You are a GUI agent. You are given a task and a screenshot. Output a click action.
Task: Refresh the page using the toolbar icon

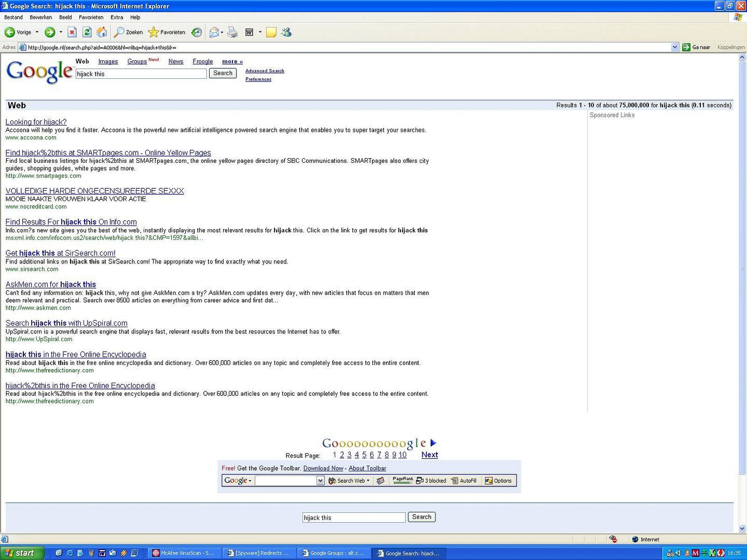[x=87, y=32]
